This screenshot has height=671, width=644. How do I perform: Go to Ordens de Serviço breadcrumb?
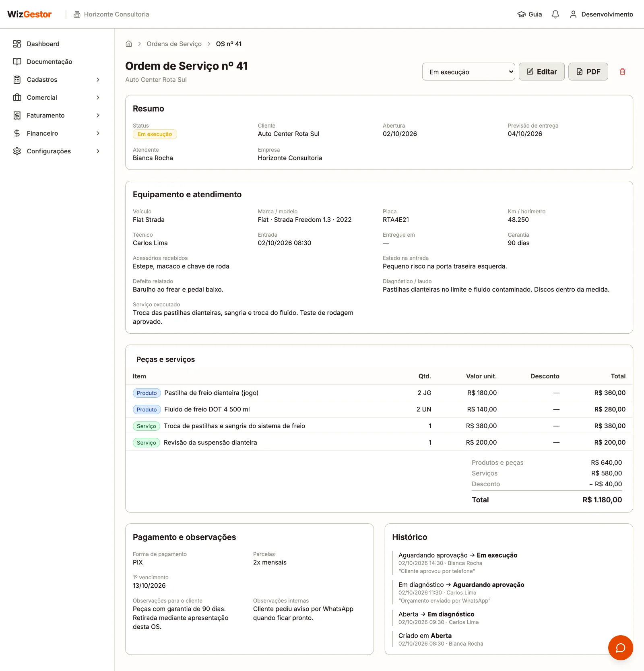174,44
